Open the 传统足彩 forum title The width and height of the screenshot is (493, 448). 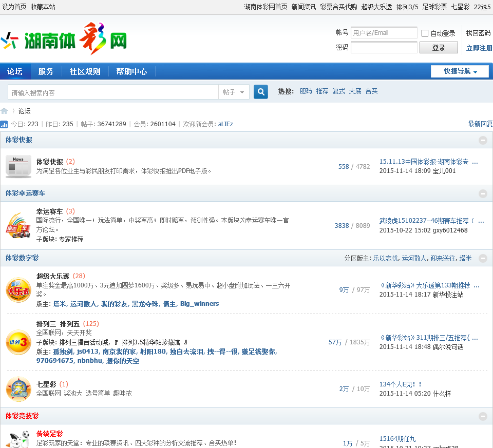point(50,434)
